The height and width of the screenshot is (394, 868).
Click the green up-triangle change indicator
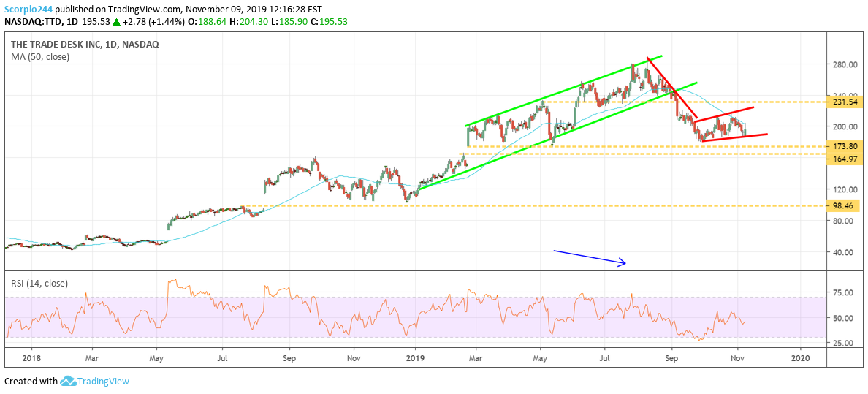[116, 22]
